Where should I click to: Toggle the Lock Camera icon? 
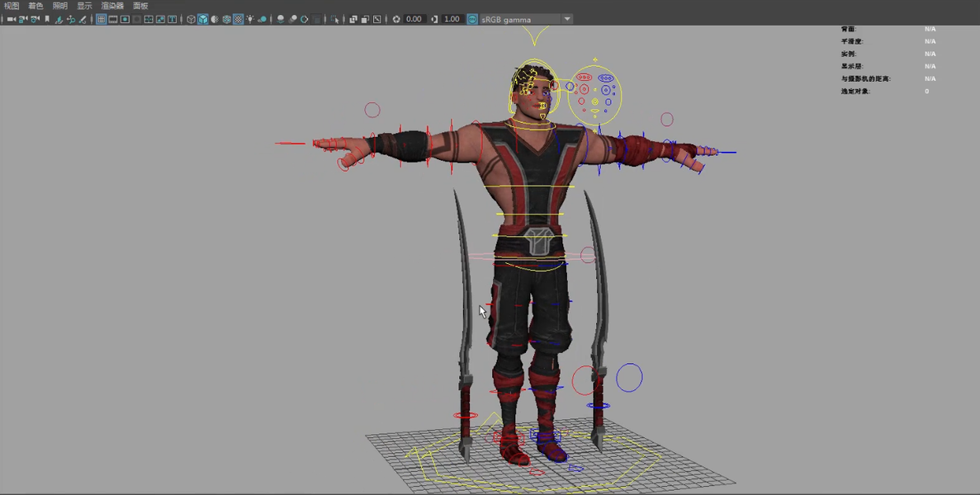coord(23,19)
